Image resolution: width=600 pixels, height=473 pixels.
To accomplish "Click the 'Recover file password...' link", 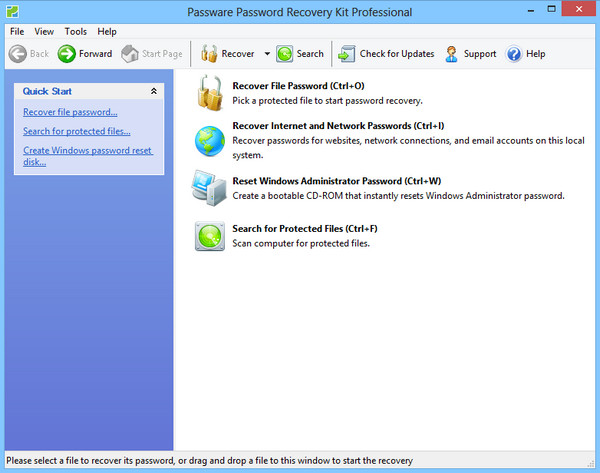I will (x=70, y=112).
